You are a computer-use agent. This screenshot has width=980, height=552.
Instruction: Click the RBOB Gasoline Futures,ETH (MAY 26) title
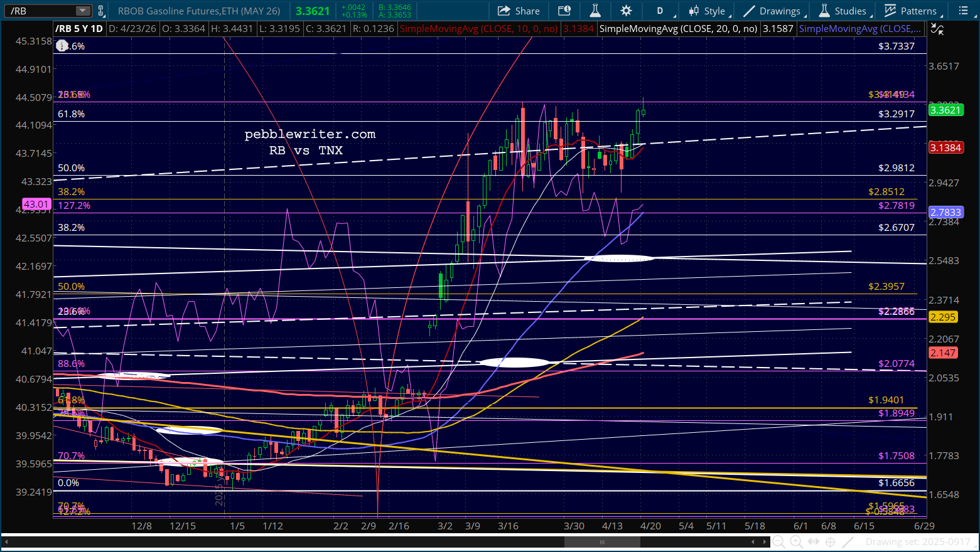click(x=199, y=11)
